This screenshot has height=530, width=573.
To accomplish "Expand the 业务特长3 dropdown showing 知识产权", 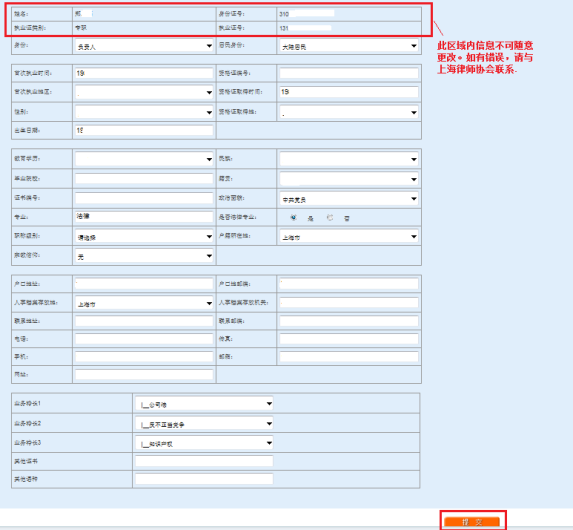I will point(204,443).
